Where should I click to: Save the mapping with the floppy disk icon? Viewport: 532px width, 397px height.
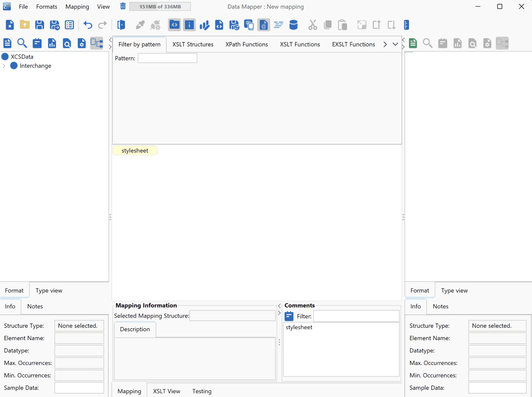point(39,25)
